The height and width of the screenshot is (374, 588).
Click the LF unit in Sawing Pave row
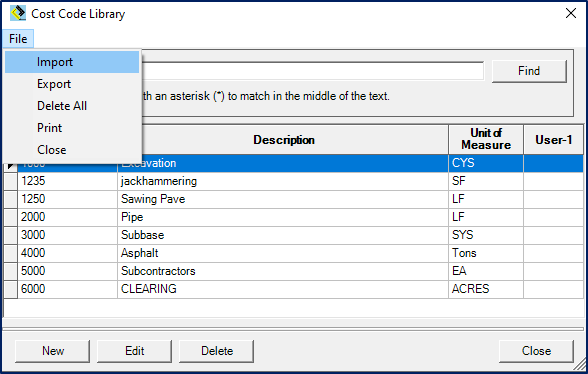click(486, 199)
